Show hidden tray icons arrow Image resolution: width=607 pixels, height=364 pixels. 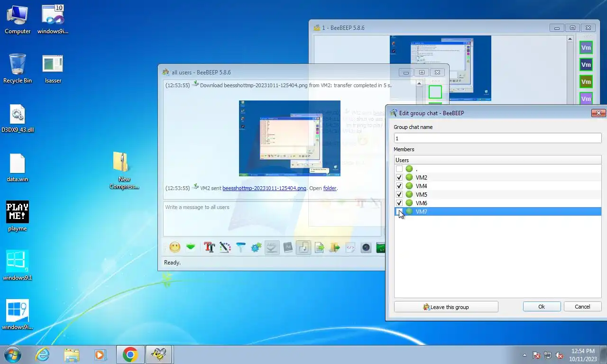(x=524, y=355)
